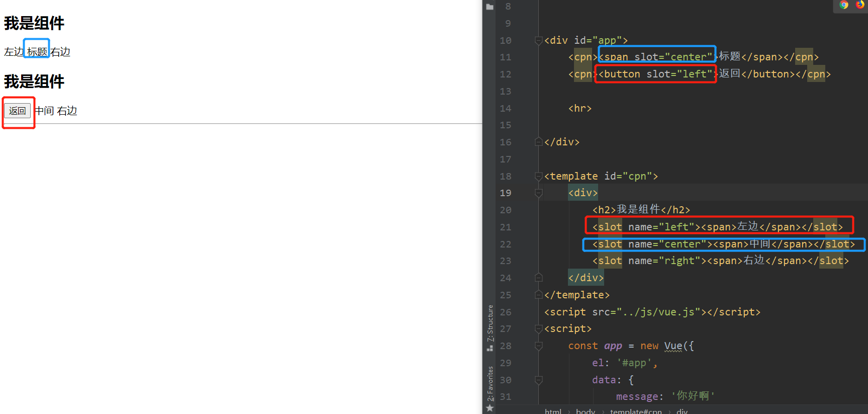Select body in the breadcrumb bar
This screenshot has width=868, height=414.
(586, 411)
